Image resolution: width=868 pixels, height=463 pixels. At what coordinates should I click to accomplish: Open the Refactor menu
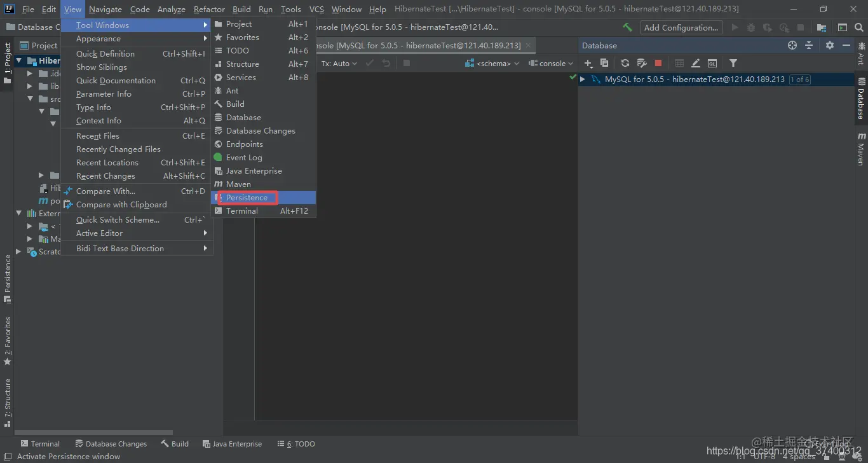coord(209,9)
